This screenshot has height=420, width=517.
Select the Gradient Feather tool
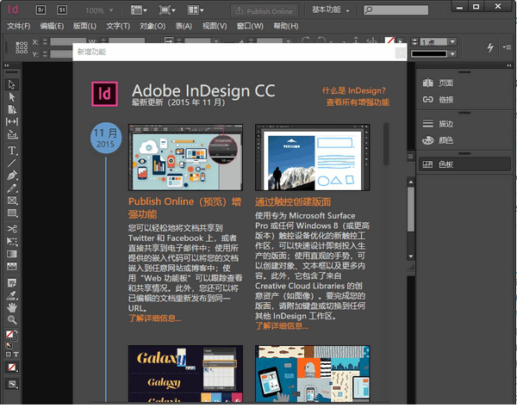pos(12,266)
